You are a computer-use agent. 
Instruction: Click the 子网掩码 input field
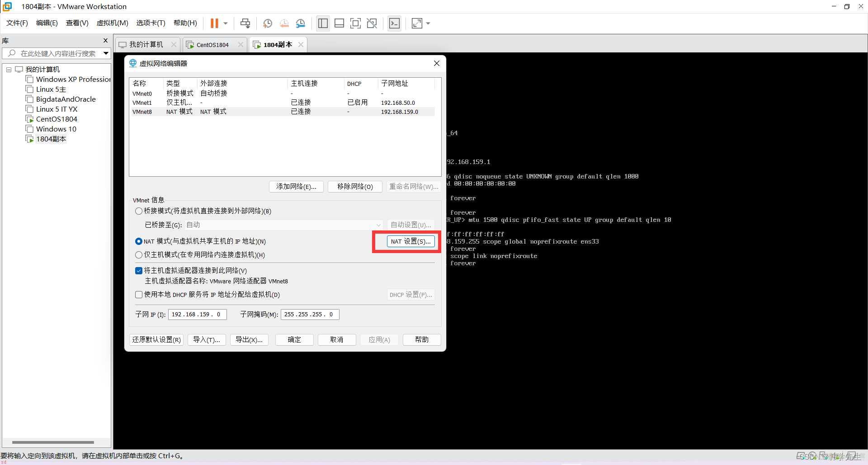[310, 315]
